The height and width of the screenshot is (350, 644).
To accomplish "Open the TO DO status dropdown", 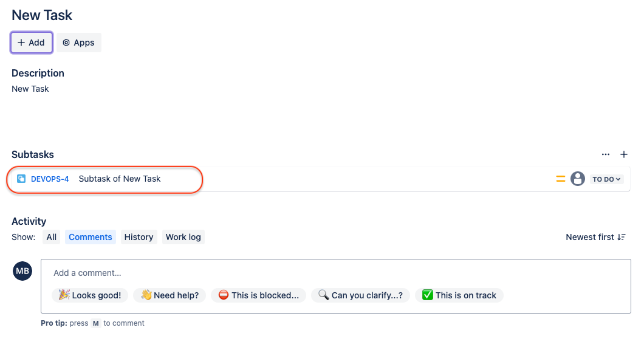I will 607,179.
